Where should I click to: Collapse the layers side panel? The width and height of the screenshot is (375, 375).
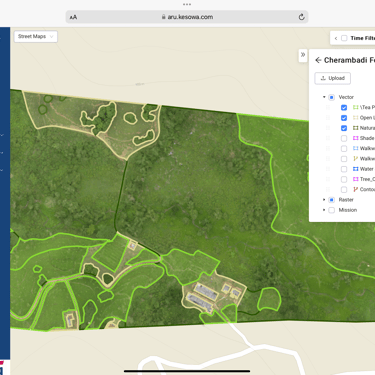point(303,55)
